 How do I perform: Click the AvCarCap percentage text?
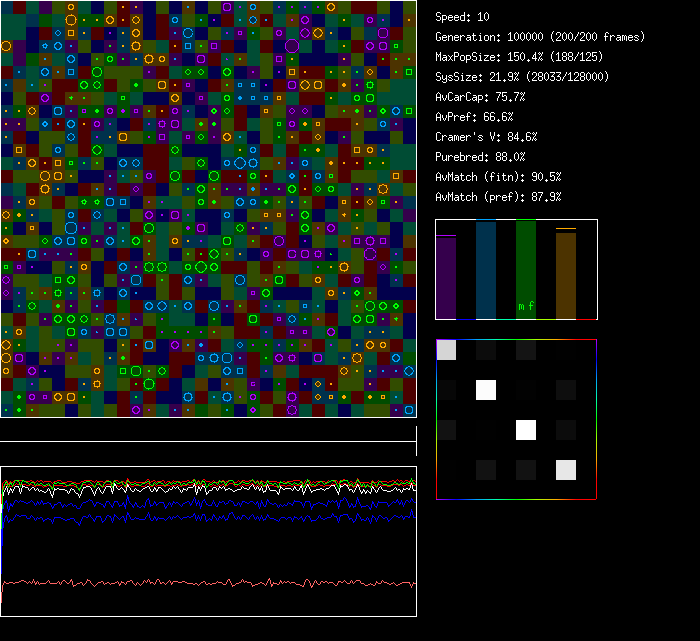[480, 97]
